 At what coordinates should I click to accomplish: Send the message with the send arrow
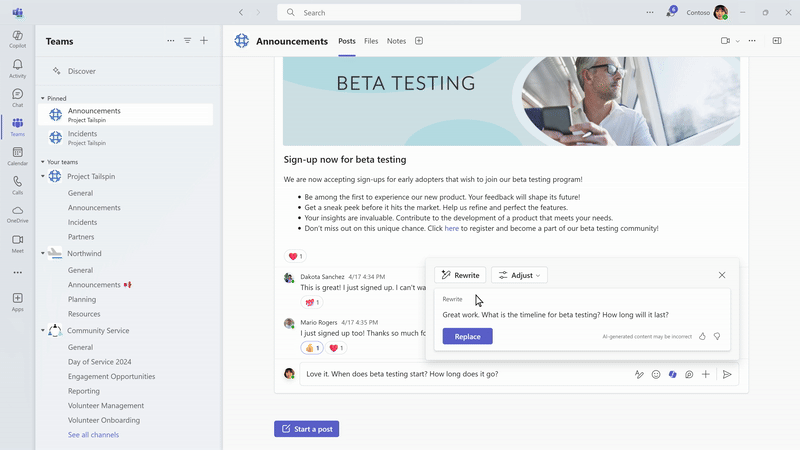click(727, 374)
